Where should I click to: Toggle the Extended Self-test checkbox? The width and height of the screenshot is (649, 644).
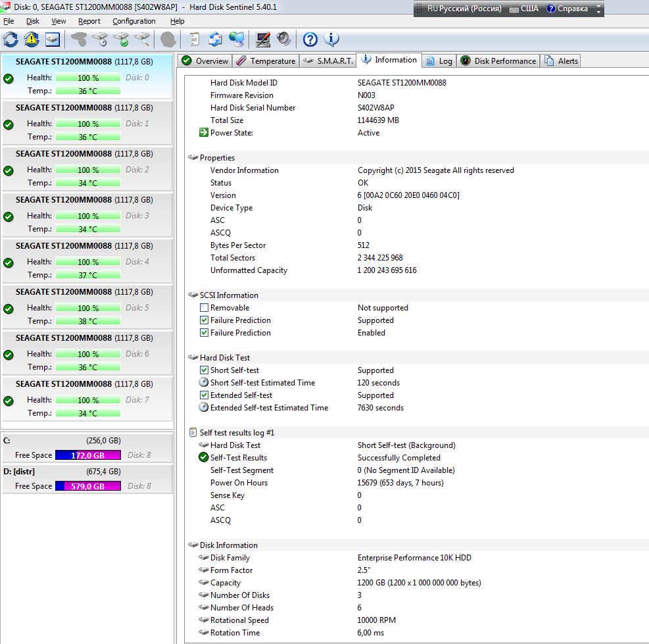(204, 395)
